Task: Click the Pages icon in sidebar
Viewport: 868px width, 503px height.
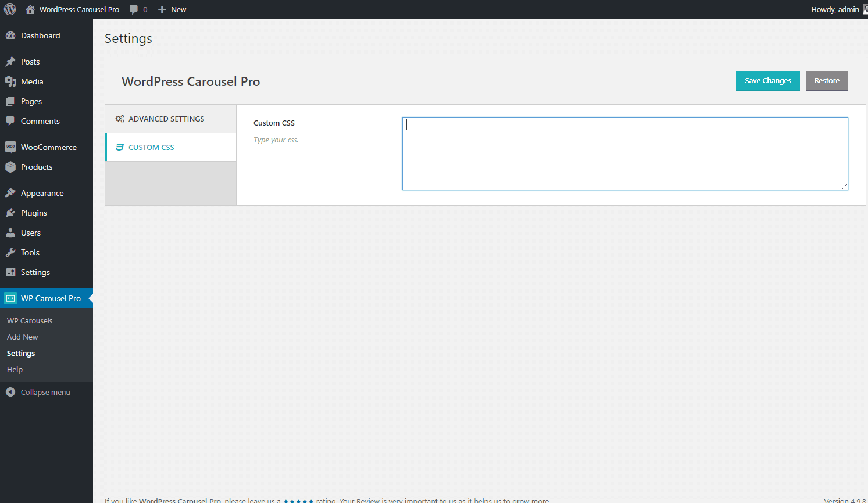Action: click(10, 101)
